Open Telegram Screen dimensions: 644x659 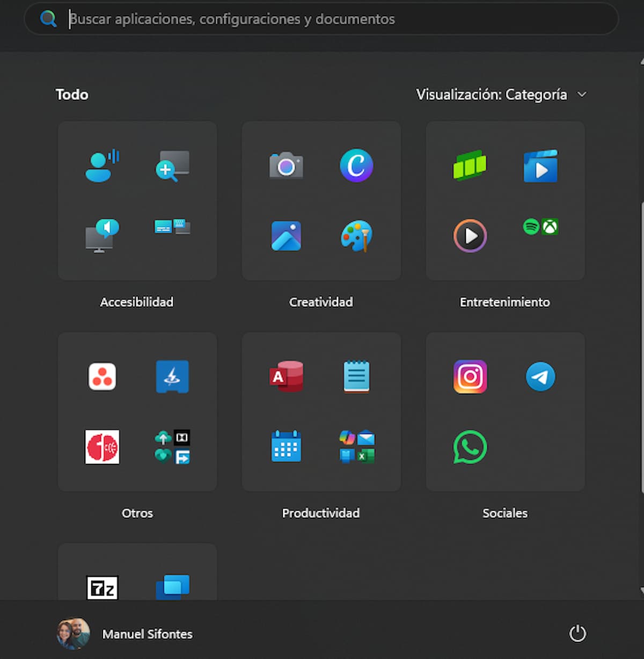[x=541, y=376]
